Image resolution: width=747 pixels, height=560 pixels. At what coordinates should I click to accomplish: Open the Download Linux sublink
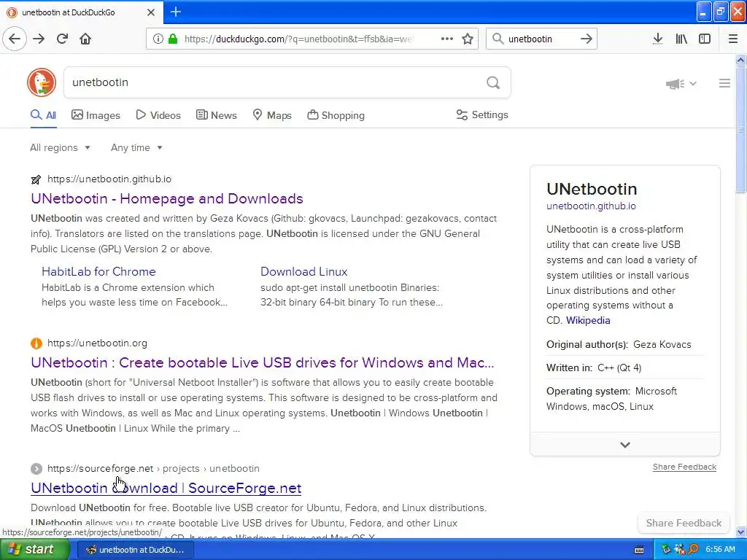(304, 271)
